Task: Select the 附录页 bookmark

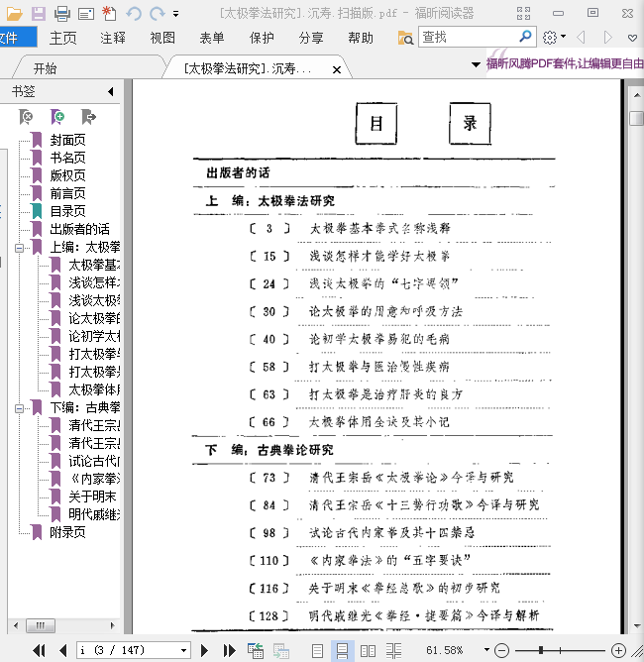Action: coord(67,532)
